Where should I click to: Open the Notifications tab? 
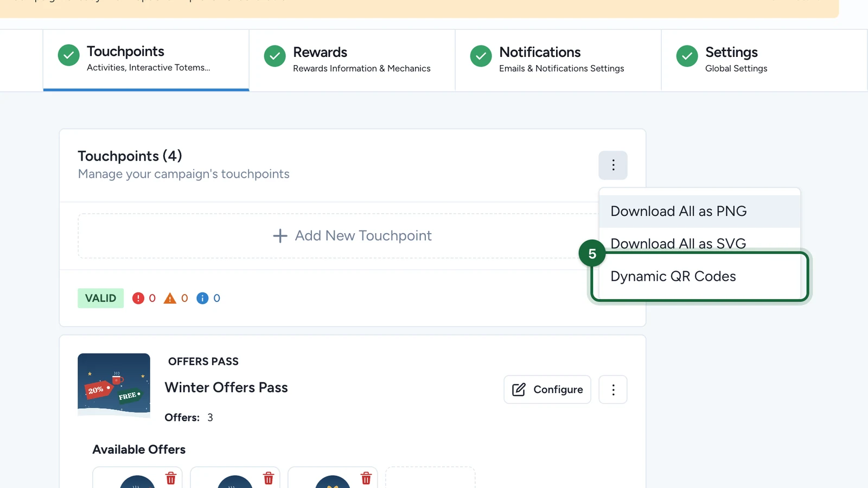coord(558,60)
